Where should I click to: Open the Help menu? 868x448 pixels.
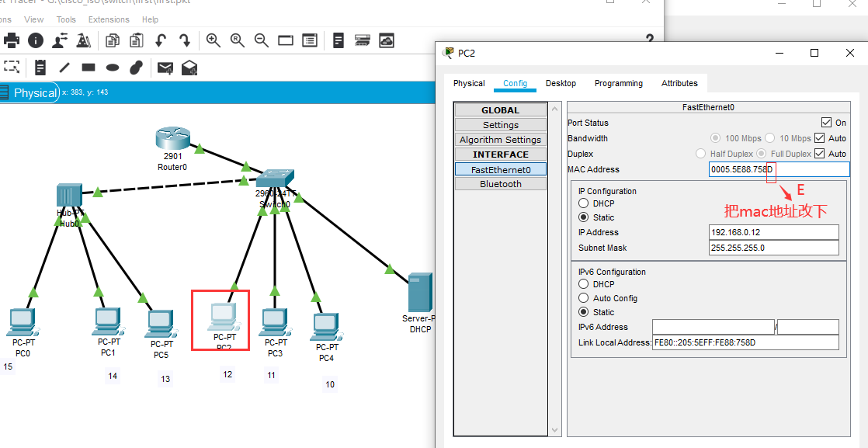click(150, 19)
